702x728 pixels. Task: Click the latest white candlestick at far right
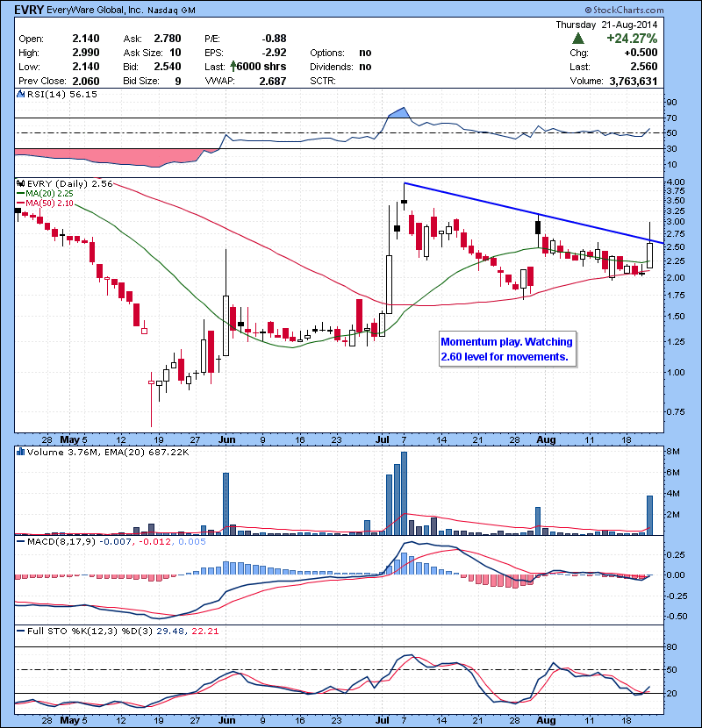point(649,255)
